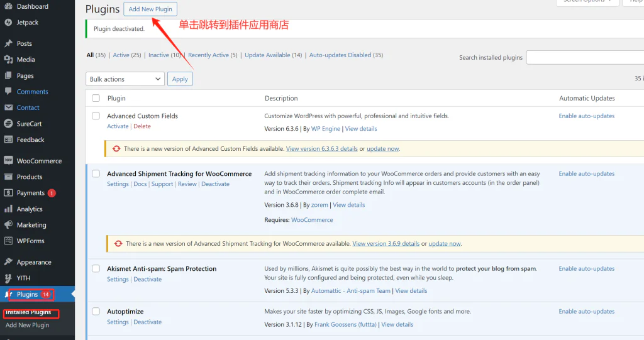Click the Media library icon
644x340 pixels.
[8, 60]
